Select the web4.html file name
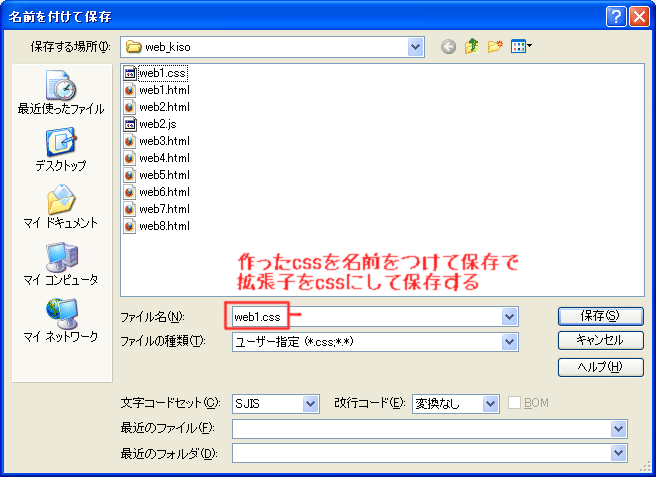The image size is (660, 481). (165, 158)
